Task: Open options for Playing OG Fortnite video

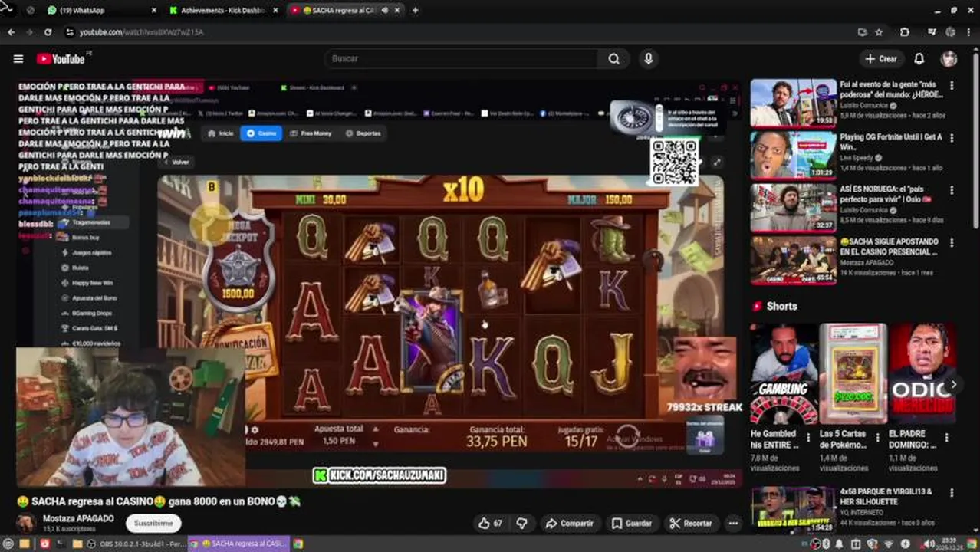Action: (x=952, y=138)
